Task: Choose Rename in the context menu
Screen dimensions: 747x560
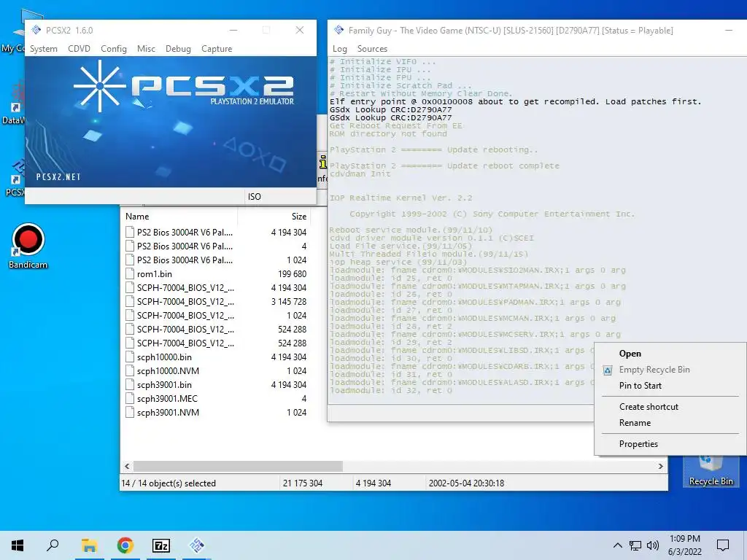Action: click(x=635, y=423)
